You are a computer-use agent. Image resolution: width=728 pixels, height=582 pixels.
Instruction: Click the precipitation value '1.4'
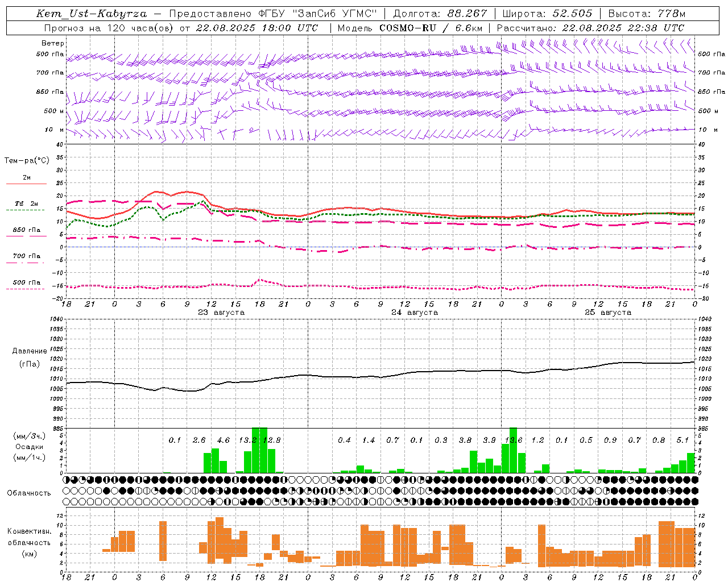tap(369, 440)
